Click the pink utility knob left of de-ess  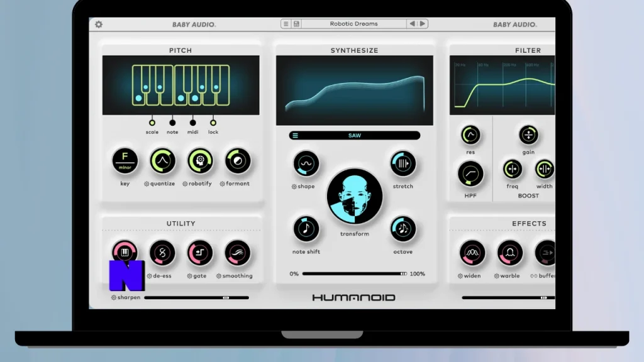[125, 251]
